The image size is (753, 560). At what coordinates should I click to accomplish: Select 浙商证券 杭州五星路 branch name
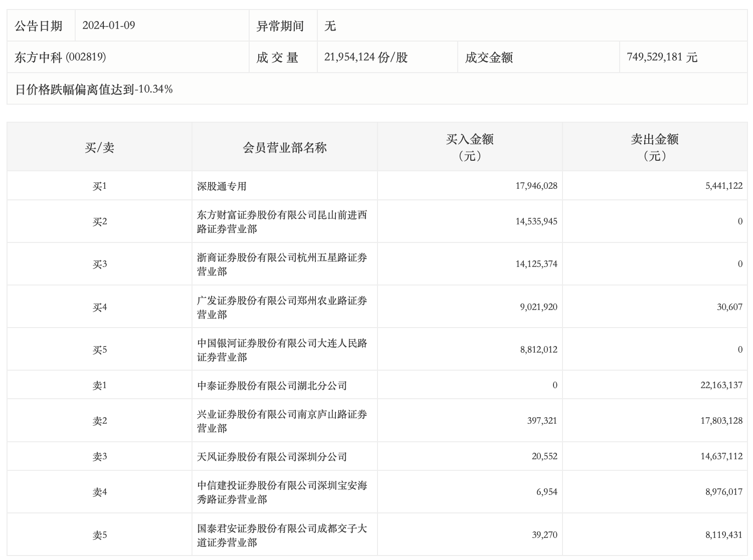282,264
